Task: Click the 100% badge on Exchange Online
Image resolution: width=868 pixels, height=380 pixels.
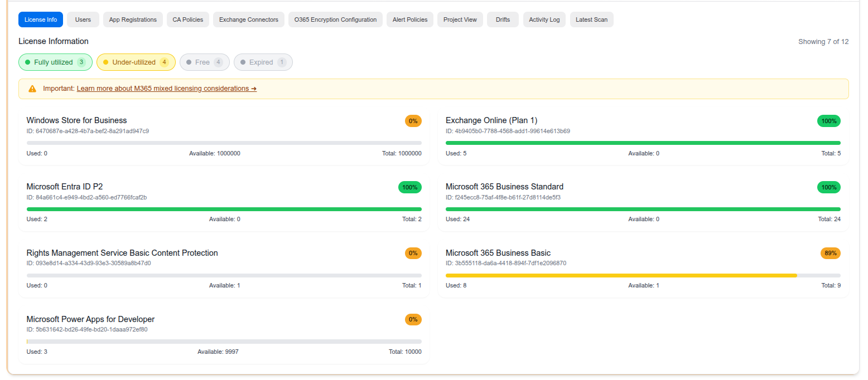Action: coord(828,121)
